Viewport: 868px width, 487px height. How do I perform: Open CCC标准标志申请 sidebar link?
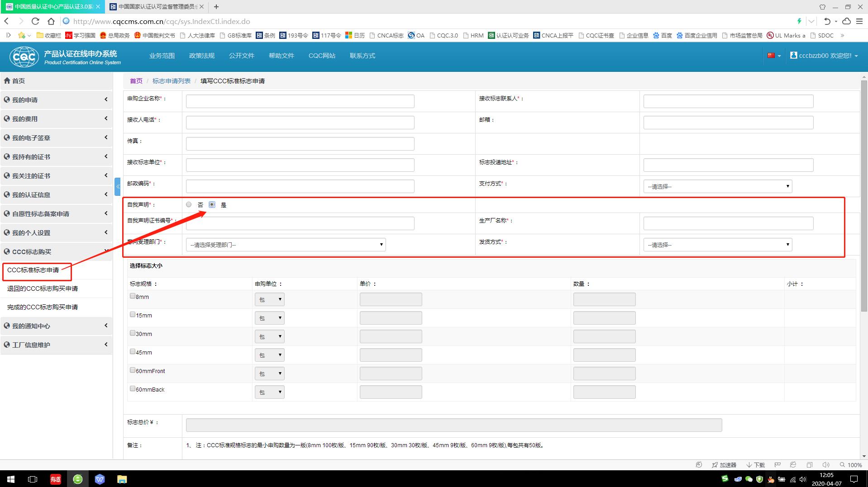pyautogui.click(x=33, y=270)
